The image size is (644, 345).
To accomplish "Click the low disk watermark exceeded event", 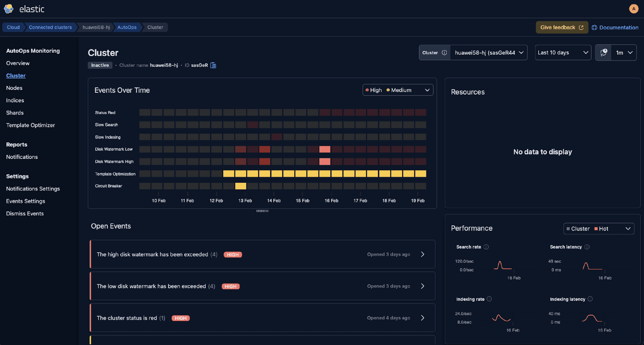I will coord(263,286).
